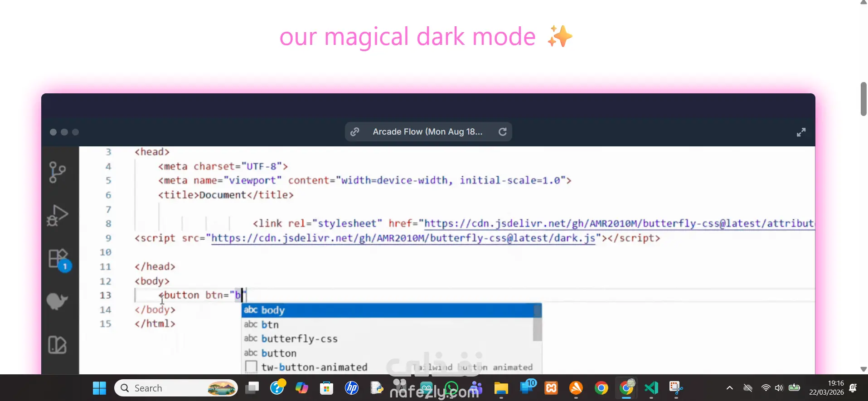Open WhatsApp from the taskbar

451,388
